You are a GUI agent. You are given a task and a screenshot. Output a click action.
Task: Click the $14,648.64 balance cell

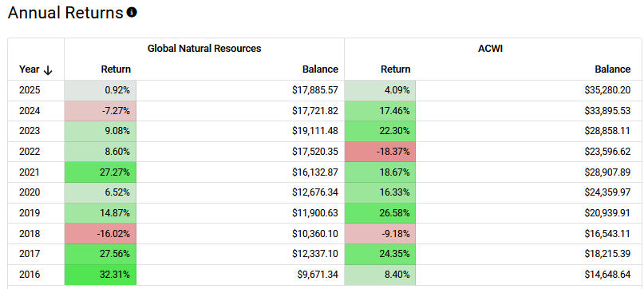click(x=528, y=274)
